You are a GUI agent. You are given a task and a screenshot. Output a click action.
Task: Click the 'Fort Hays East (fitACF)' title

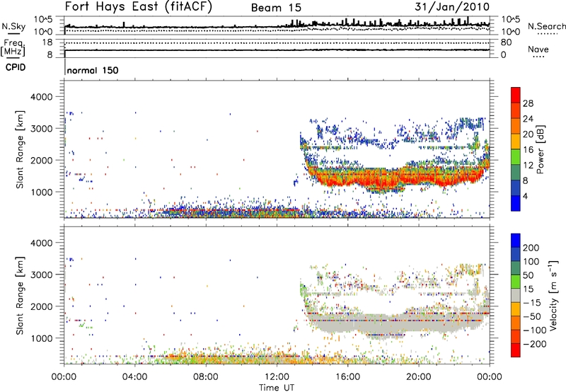click(139, 6)
